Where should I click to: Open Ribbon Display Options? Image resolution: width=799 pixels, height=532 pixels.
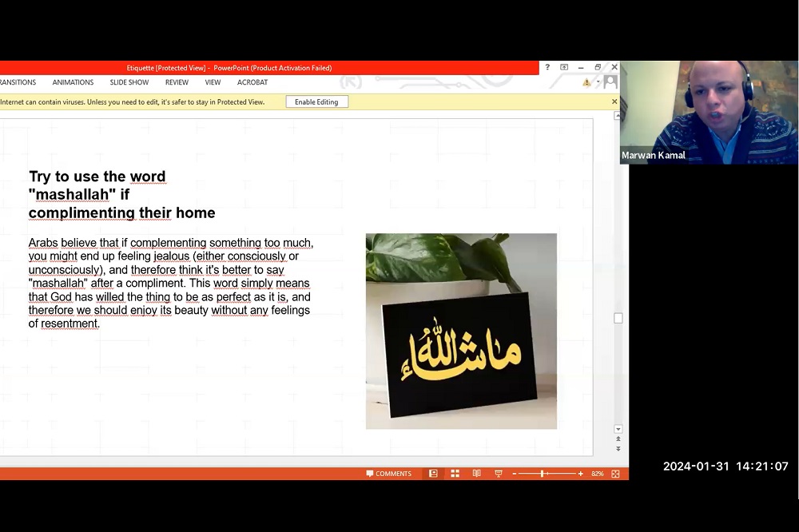564,68
